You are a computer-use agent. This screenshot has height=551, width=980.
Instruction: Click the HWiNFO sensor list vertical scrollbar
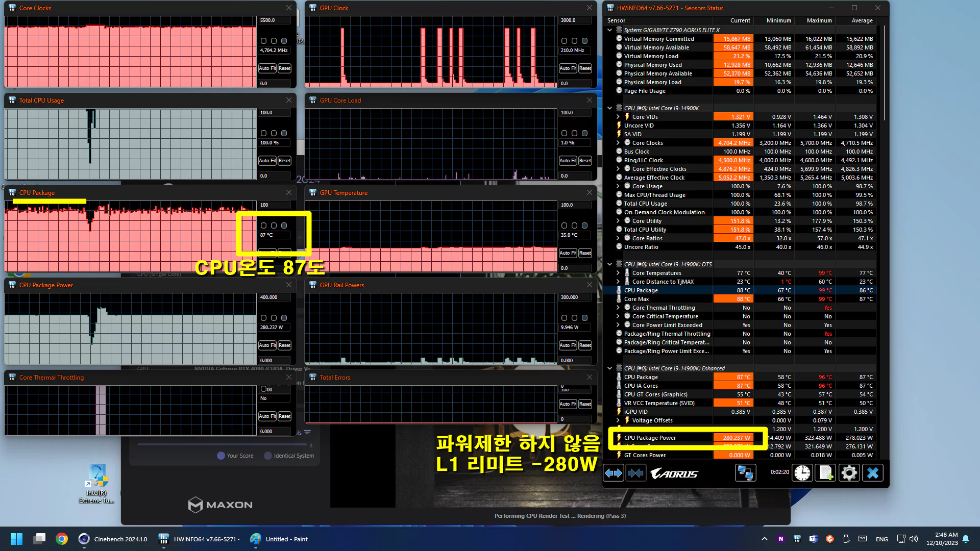(x=885, y=74)
